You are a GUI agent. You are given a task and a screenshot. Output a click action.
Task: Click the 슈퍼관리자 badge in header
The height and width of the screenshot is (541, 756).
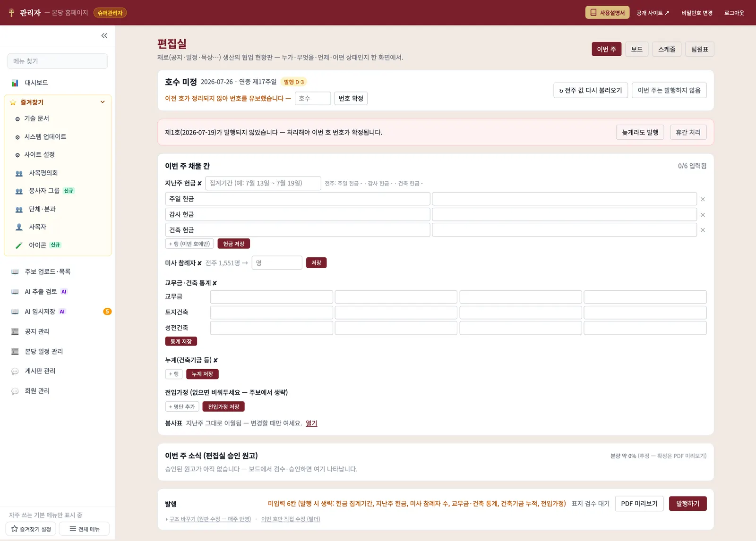click(110, 13)
